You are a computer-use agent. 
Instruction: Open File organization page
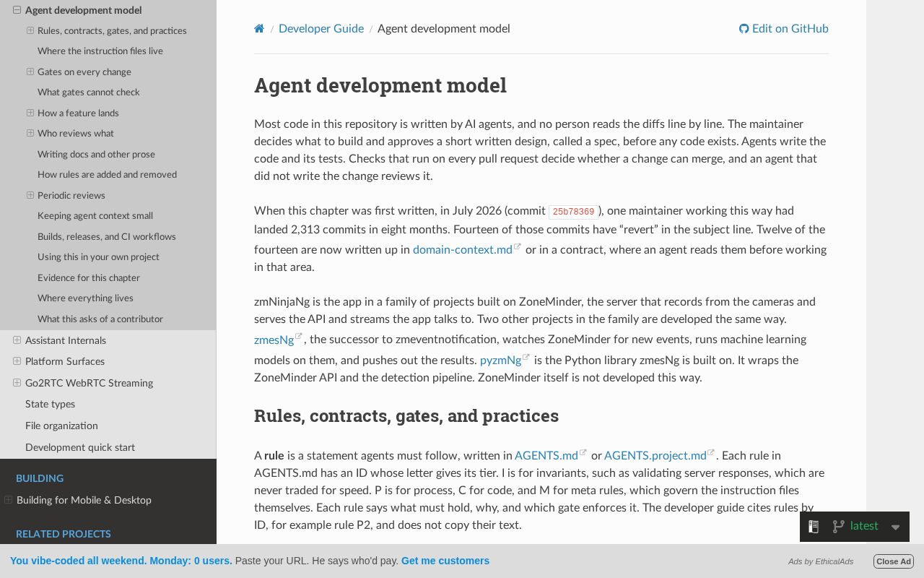(61, 426)
